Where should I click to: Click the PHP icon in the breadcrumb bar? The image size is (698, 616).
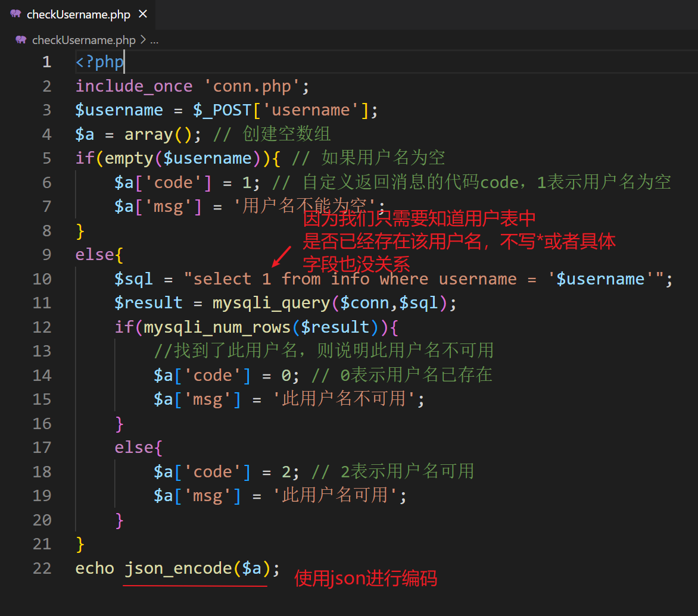coord(21,40)
